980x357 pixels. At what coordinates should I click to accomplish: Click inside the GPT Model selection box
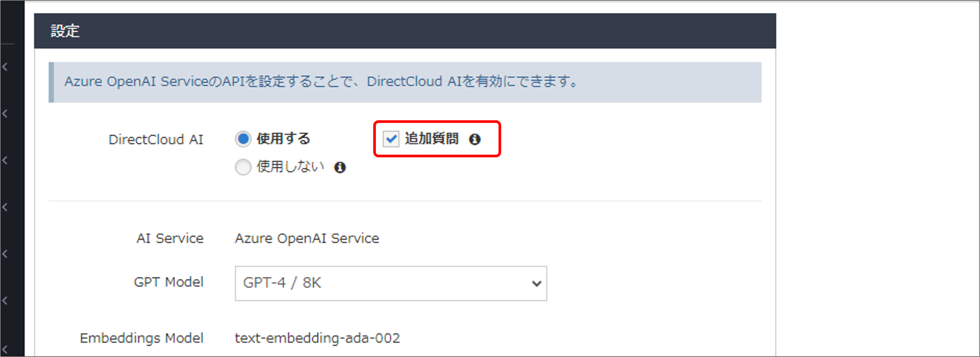coord(343,283)
